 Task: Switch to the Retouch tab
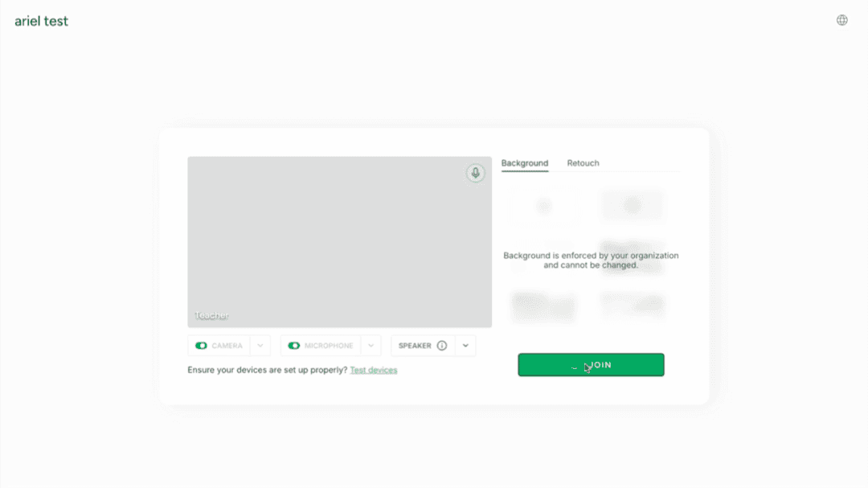[583, 163]
